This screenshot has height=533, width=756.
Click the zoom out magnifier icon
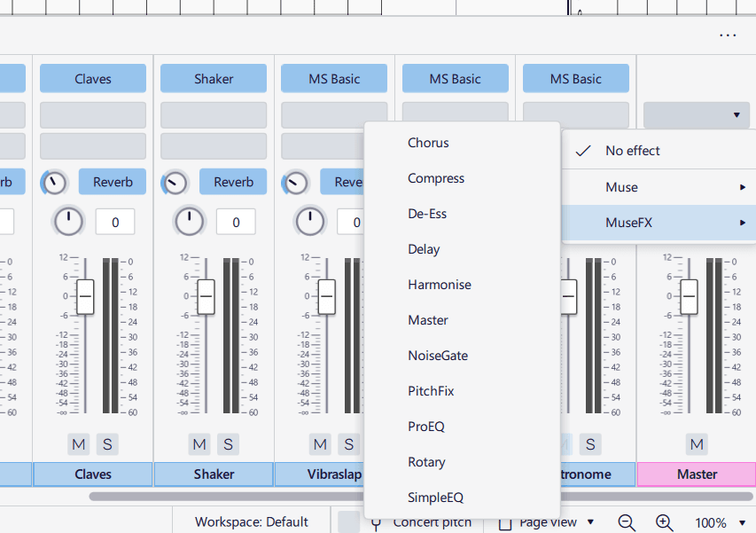pyautogui.click(x=627, y=522)
